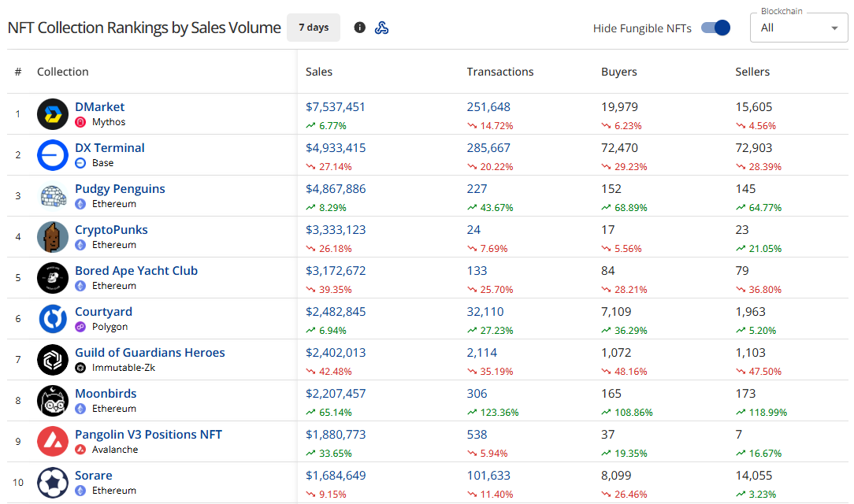
Task: Click Sorare transactions count 101,633
Action: tap(488, 476)
